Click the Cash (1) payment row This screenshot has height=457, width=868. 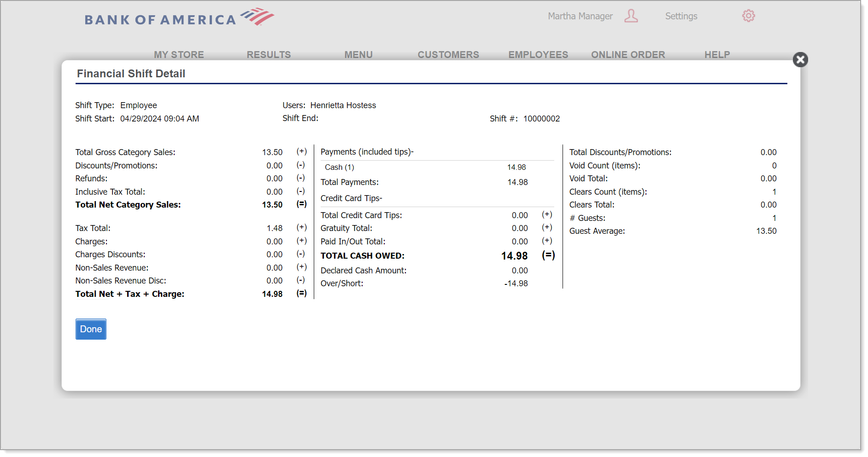[437, 167]
